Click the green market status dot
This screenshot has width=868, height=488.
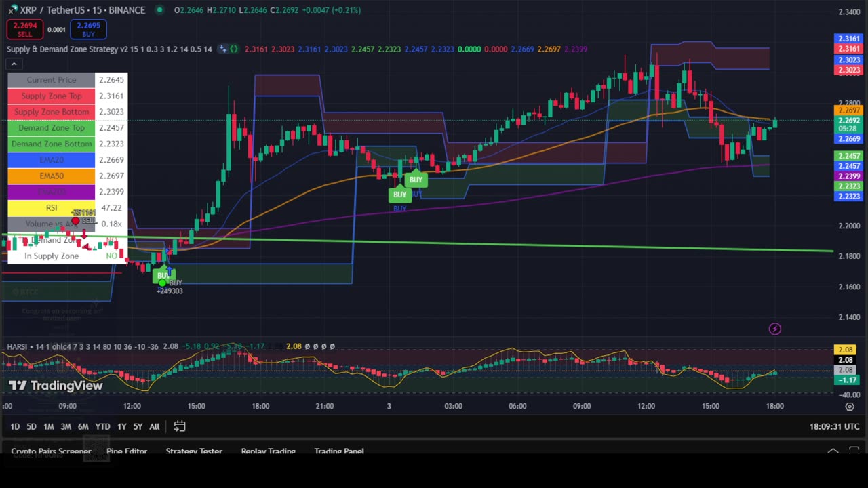(159, 9)
